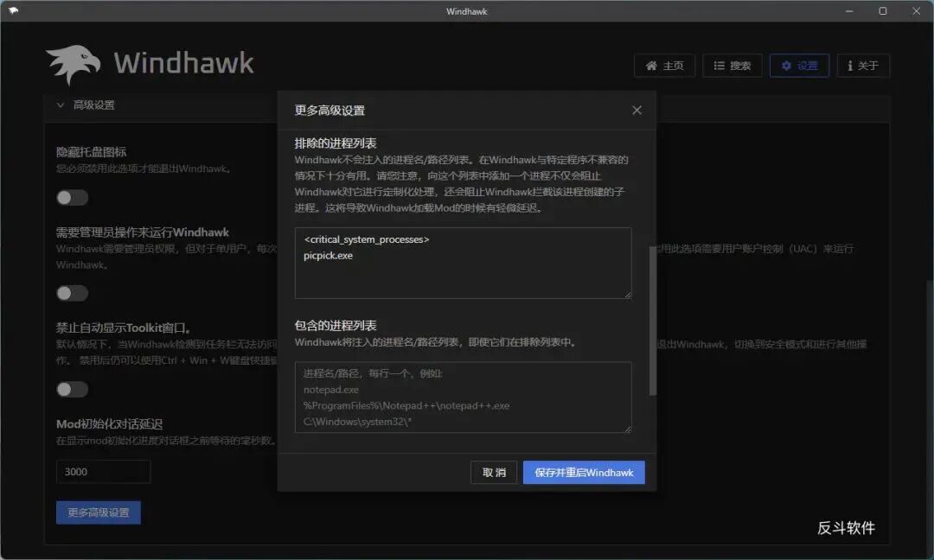
Task: Click the 包含的进程列表 heading
Action: point(336,326)
